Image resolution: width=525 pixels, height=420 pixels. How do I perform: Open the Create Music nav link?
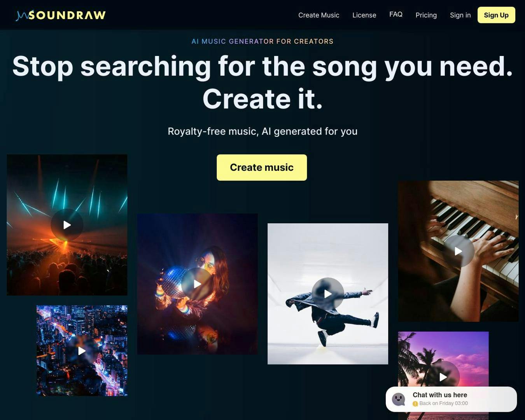click(x=318, y=15)
